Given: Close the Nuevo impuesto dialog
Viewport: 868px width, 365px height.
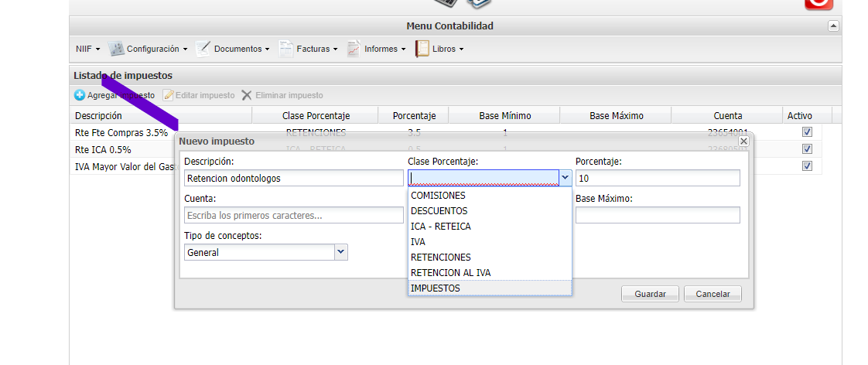Looking at the screenshot, I should click(x=744, y=141).
